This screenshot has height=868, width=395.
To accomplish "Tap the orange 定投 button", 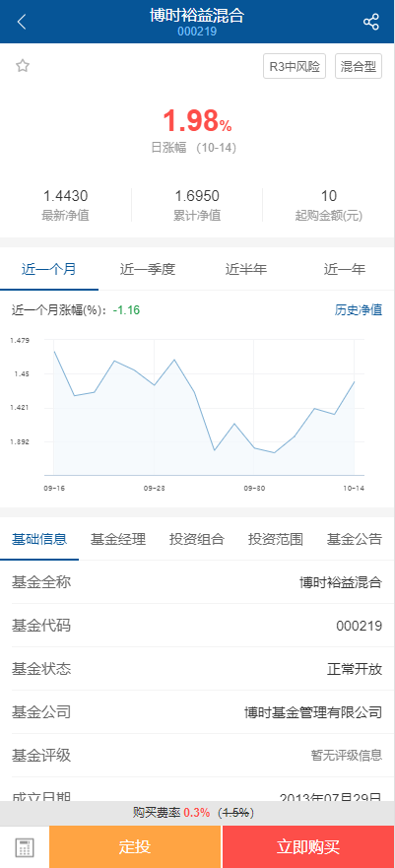I will coord(135,847).
